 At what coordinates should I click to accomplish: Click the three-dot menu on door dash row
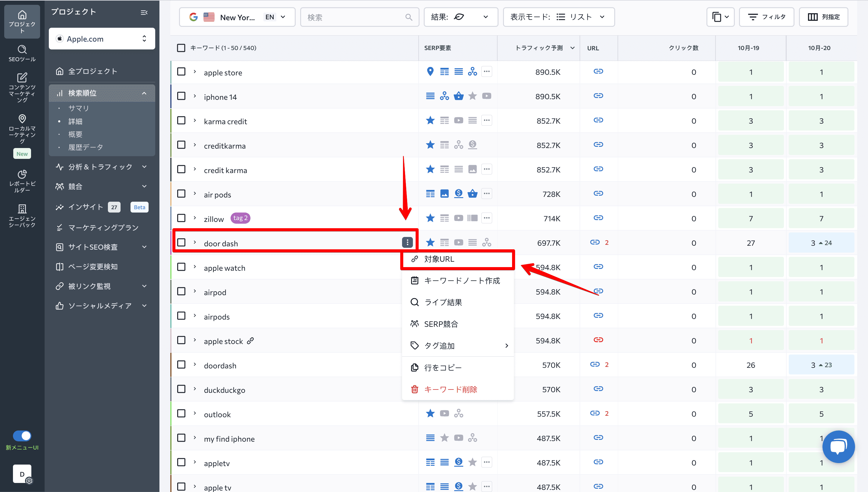[407, 242]
